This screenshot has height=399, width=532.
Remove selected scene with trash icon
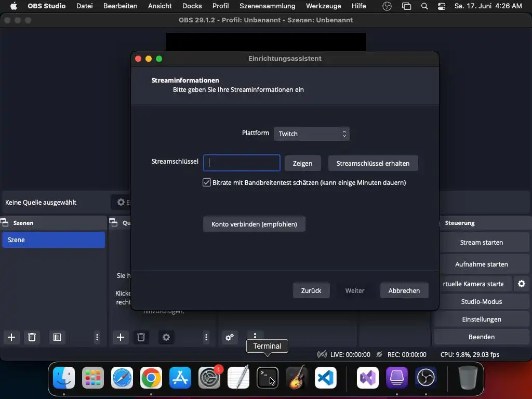tap(32, 337)
